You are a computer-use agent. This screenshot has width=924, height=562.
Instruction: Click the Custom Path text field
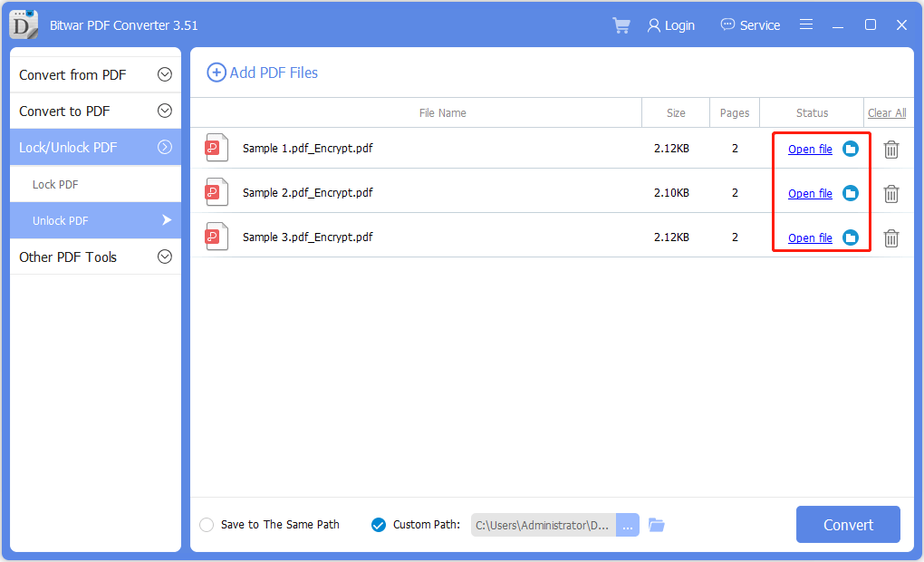(541, 524)
